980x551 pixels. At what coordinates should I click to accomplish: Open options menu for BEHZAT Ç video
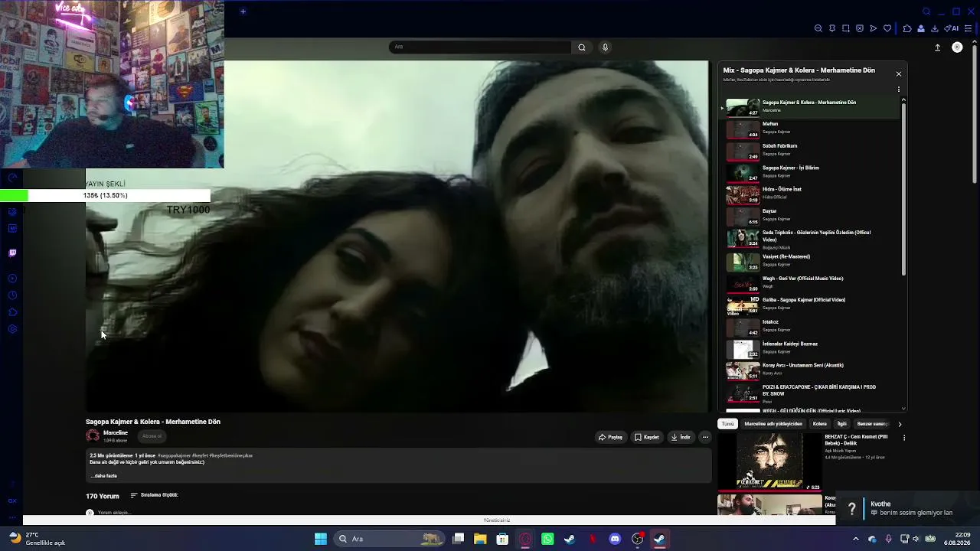pyautogui.click(x=904, y=438)
